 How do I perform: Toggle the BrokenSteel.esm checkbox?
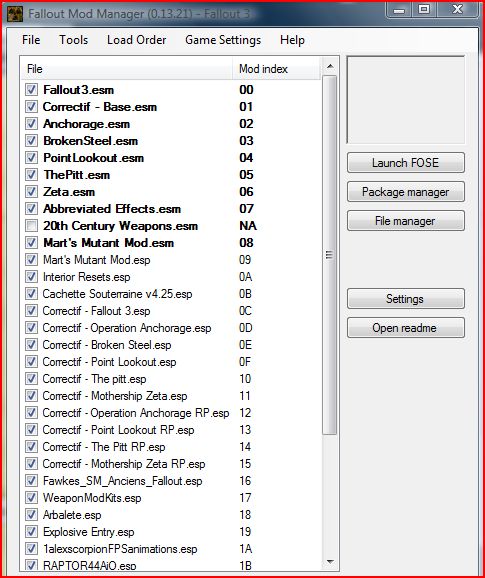31,140
